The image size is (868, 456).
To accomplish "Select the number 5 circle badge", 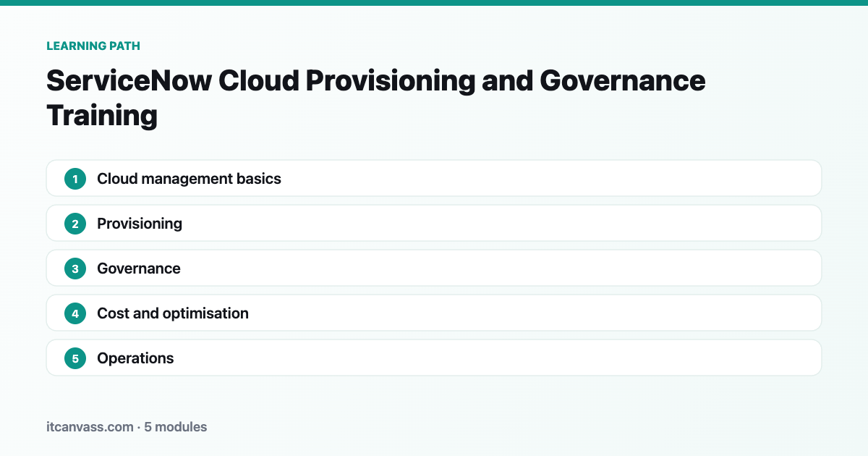I will click(x=75, y=358).
